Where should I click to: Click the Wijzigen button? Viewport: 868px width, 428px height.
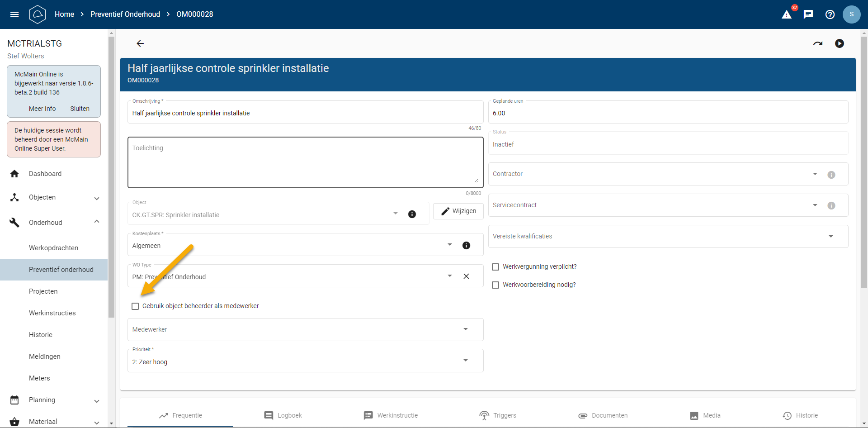pyautogui.click(x=458, y=211)
